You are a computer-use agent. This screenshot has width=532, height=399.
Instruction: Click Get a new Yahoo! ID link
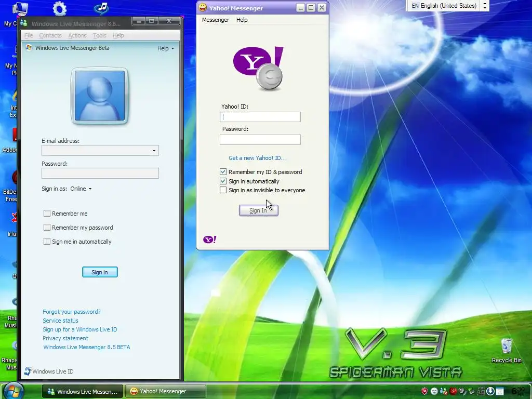tap(258, 158)
